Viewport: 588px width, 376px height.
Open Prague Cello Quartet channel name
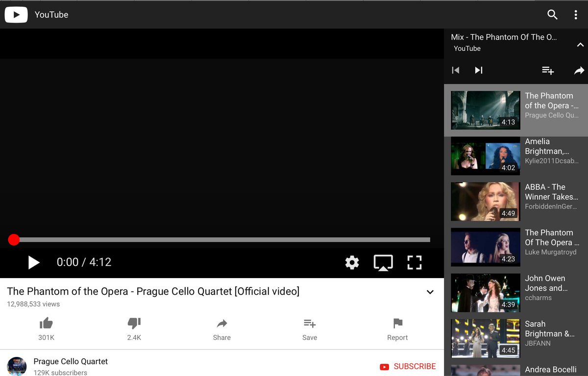pos(71,361)
